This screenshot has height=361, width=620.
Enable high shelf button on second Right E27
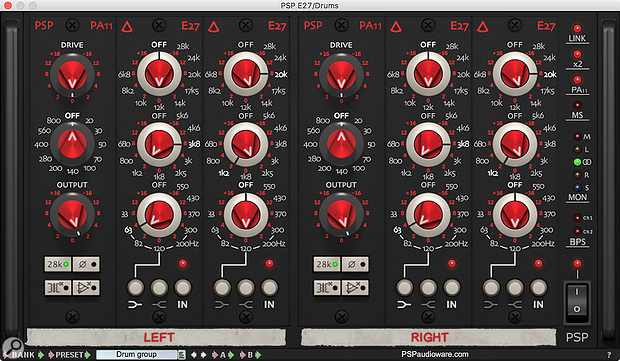point(515,287)
